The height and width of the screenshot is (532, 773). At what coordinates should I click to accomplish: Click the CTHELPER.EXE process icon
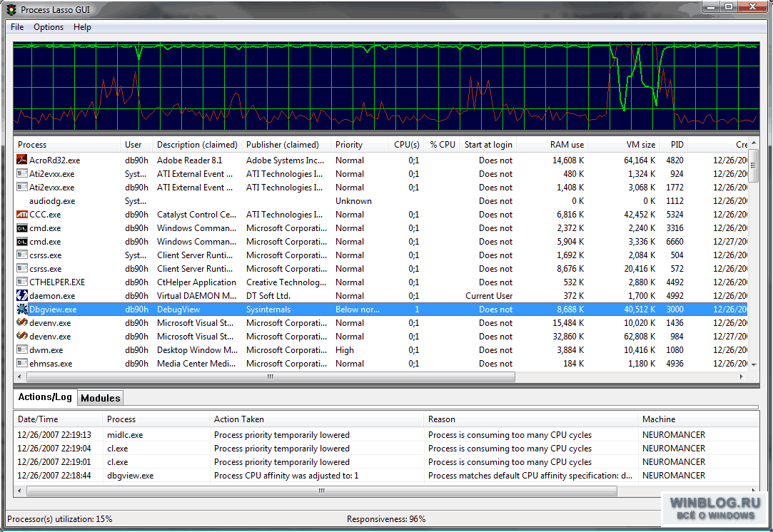[x=21, y=282]
